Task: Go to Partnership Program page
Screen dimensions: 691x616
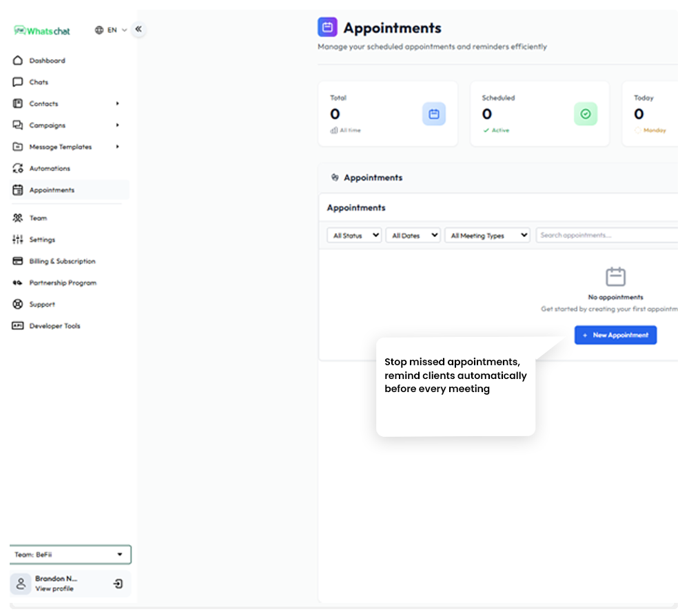Action: point(62,283)
